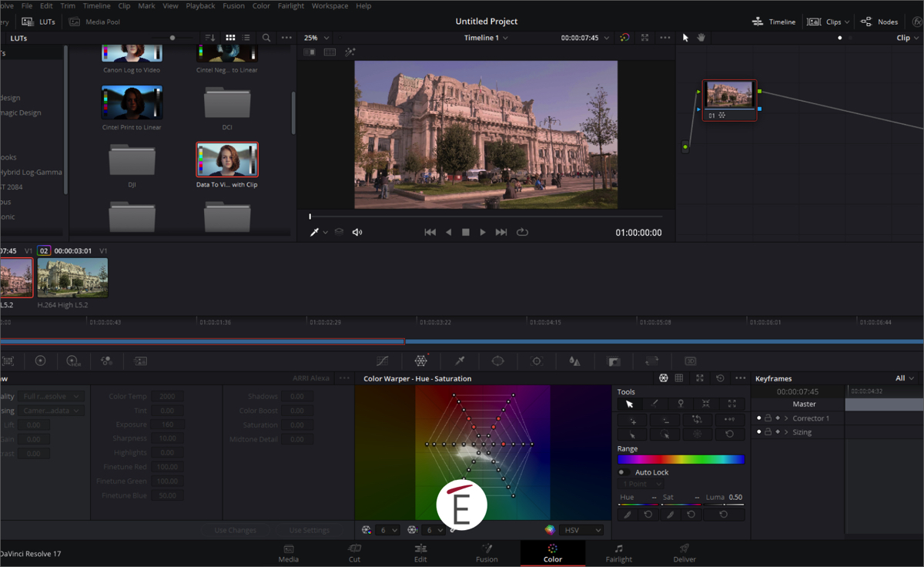
Task: Lock the Sizing keyframe track
Action: pyautogui.click(x=768, y=432)
